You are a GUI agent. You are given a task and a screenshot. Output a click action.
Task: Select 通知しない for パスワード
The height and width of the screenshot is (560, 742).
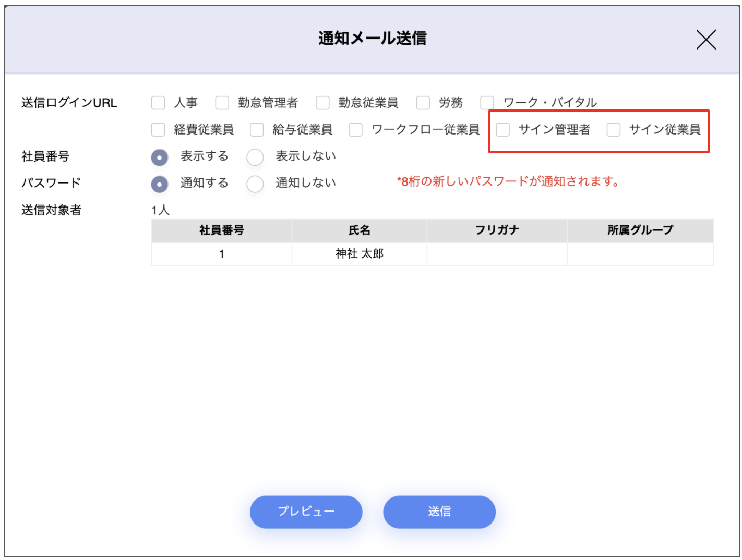[x=255, y=184]
